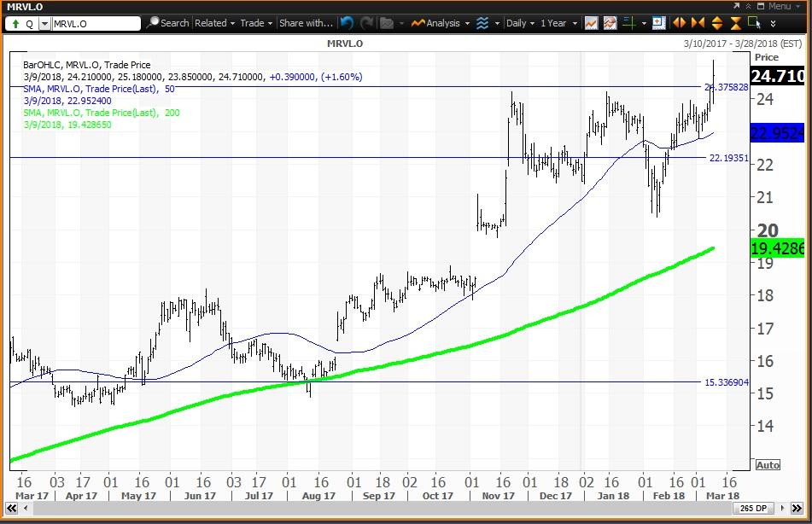Click the folder templates icon

(386, 23)
